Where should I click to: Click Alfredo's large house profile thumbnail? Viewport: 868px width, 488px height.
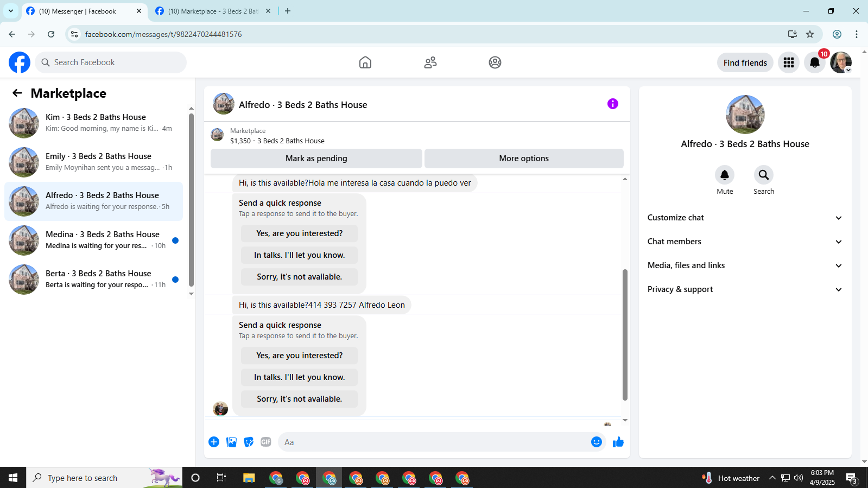pos(745,115)
